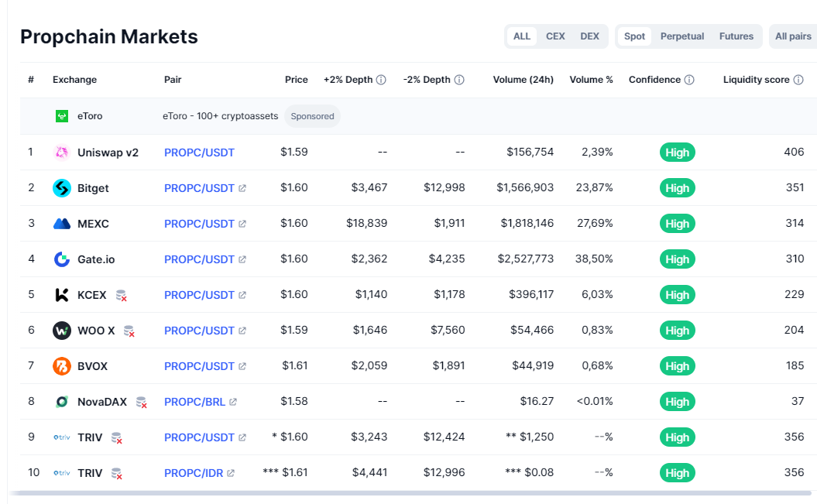This screenshot has width=817, height=504.
Task: Click the info icon beside Confidence
Action: 688,80
